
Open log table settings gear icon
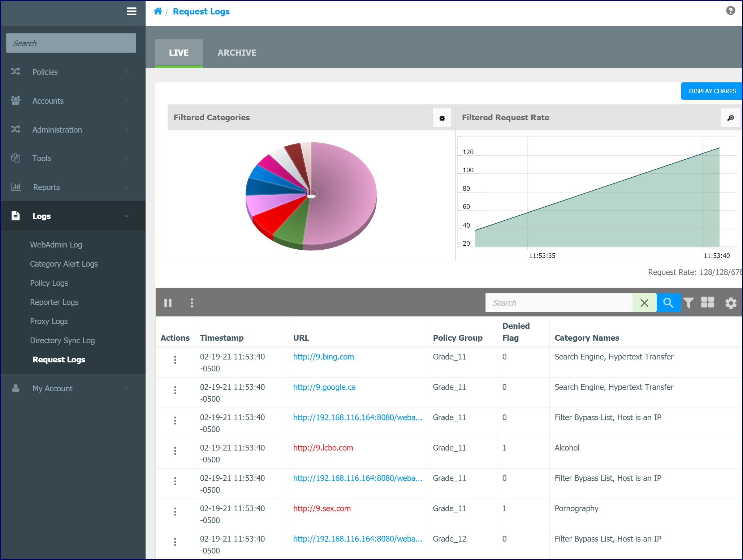coord(731,303)
